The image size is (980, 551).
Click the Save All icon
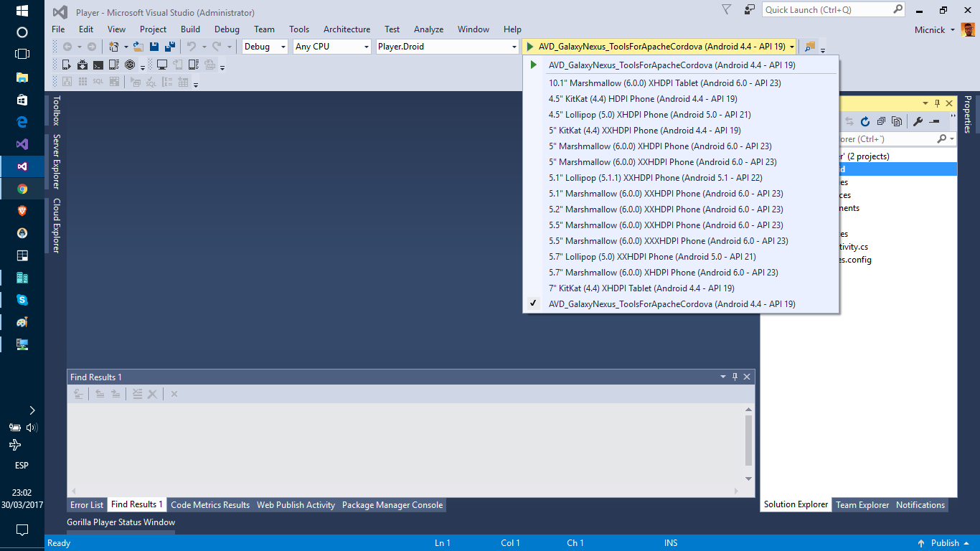(170, 47)
